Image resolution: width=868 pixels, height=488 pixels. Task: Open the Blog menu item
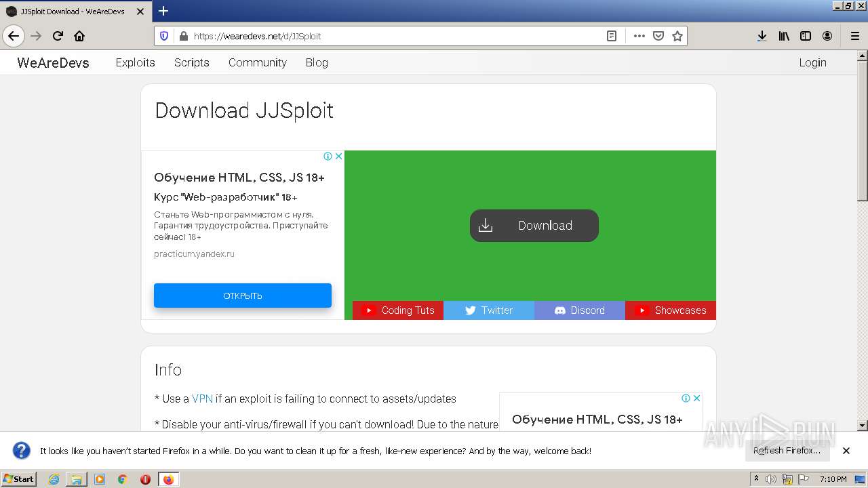tap(317, 62)
